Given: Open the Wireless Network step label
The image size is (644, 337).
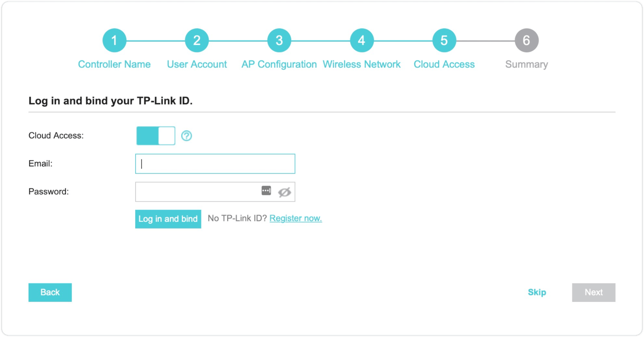Looking at the screenshot, I should 362,64.
